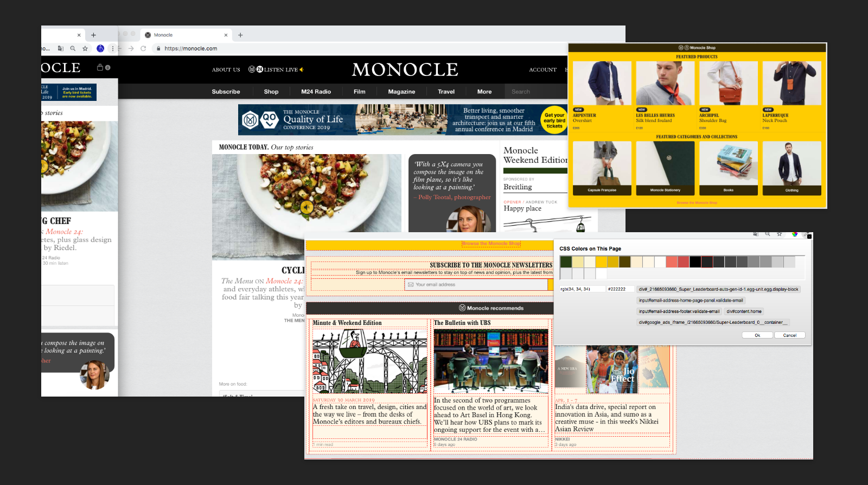Open the Minute & Weekend Edition illustration
This screenshot has width=868, height=485.
pyautogui.click(x=369, y=361)
